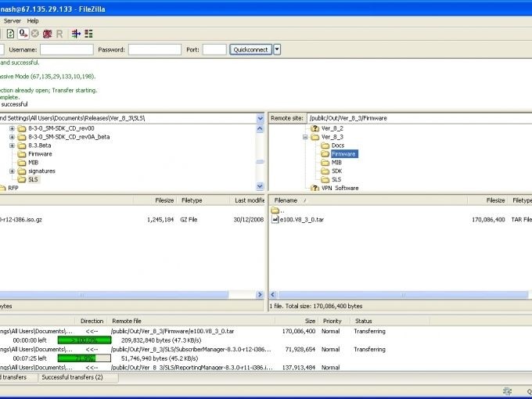Collapse the remote Ver_8_3 tree node
This screenshot has height=399, width=532.
coord(305,137)
